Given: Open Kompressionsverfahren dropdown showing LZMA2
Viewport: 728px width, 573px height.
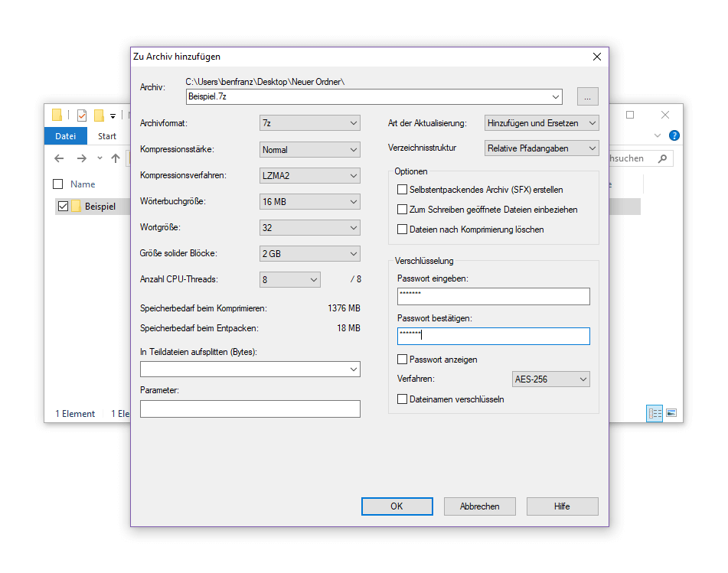Looking at the screenshot, I should [310, 175].
